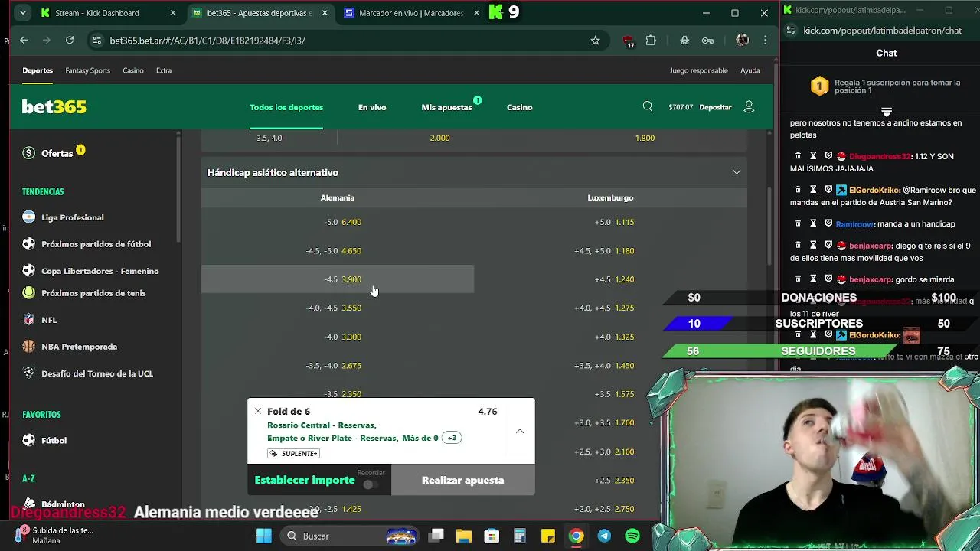Click the Depositar button
Viewport: 980px width, 551px height.
pos(715,107)
